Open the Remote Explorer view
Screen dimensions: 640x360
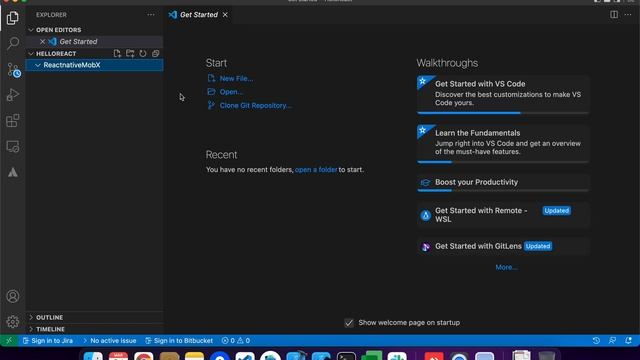(x=13, y=147)
